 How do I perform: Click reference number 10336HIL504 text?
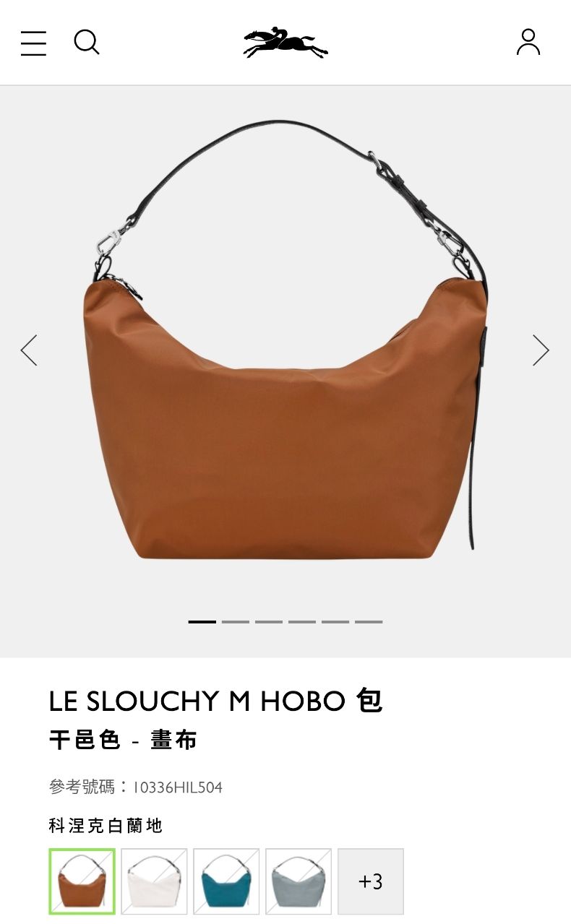[177, 787]
